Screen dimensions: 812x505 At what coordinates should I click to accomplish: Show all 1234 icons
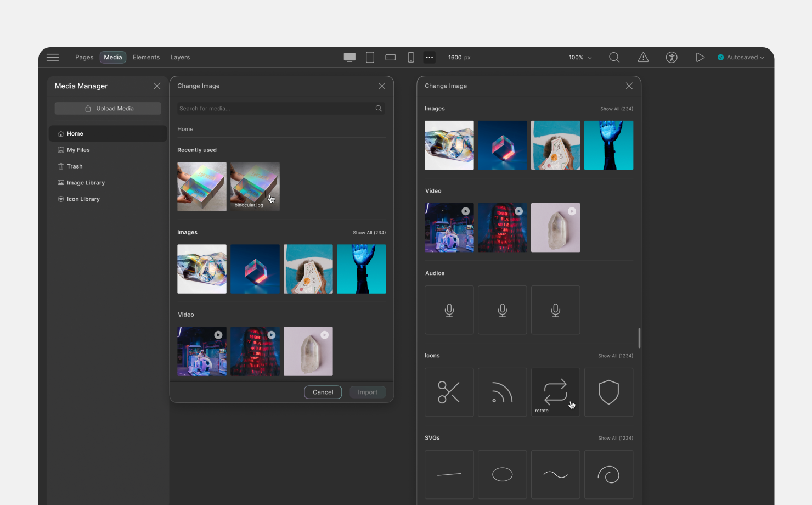click(616, 356)
